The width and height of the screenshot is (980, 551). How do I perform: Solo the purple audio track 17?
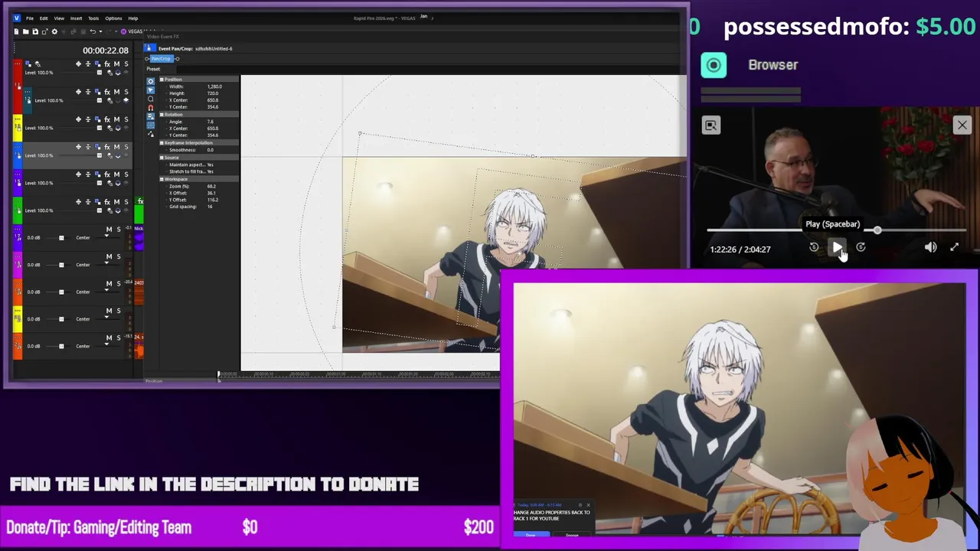pos(118,230)
